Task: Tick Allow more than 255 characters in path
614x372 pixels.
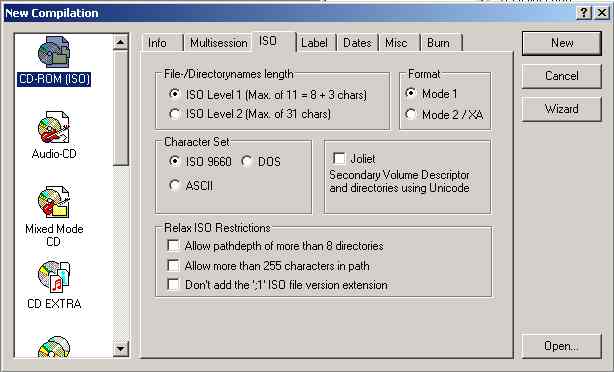Action: pyautogui.click(x=173, y=265)
